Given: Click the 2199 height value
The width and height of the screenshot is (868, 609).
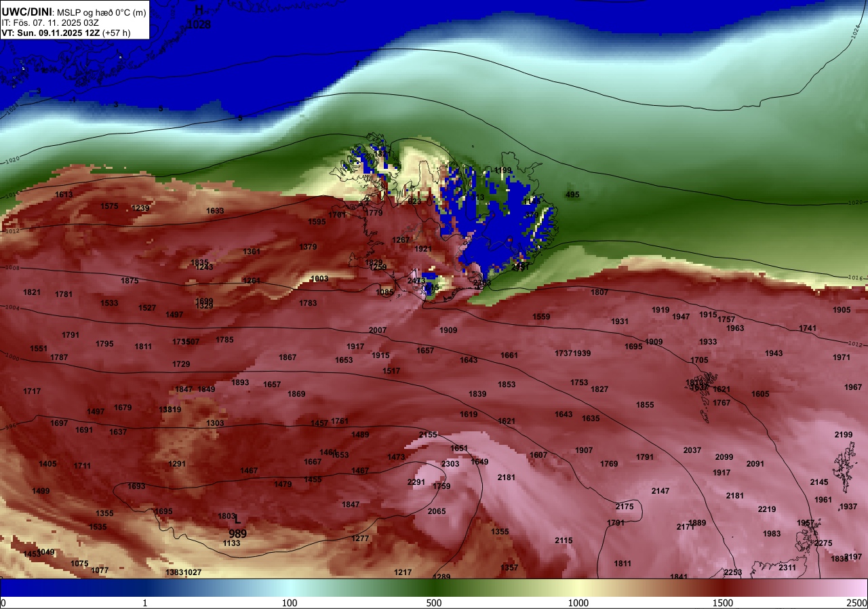Looking at the screenshot, I should coord(844,435).
